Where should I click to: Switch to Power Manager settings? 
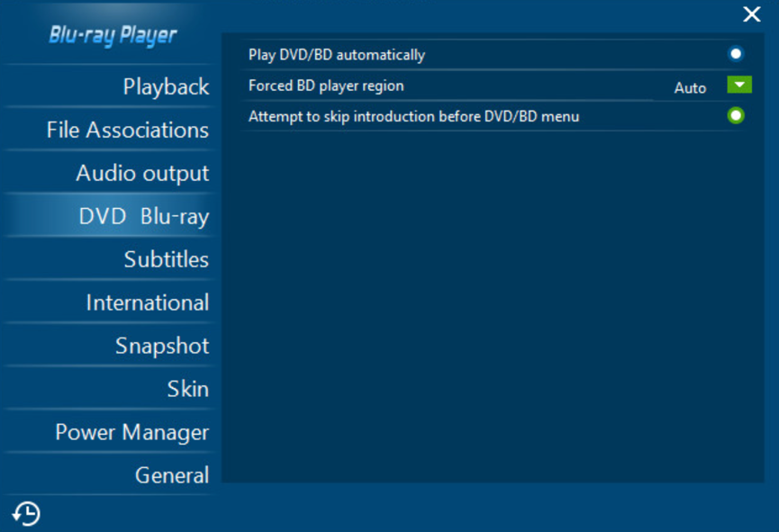click(x=110, y=432)
